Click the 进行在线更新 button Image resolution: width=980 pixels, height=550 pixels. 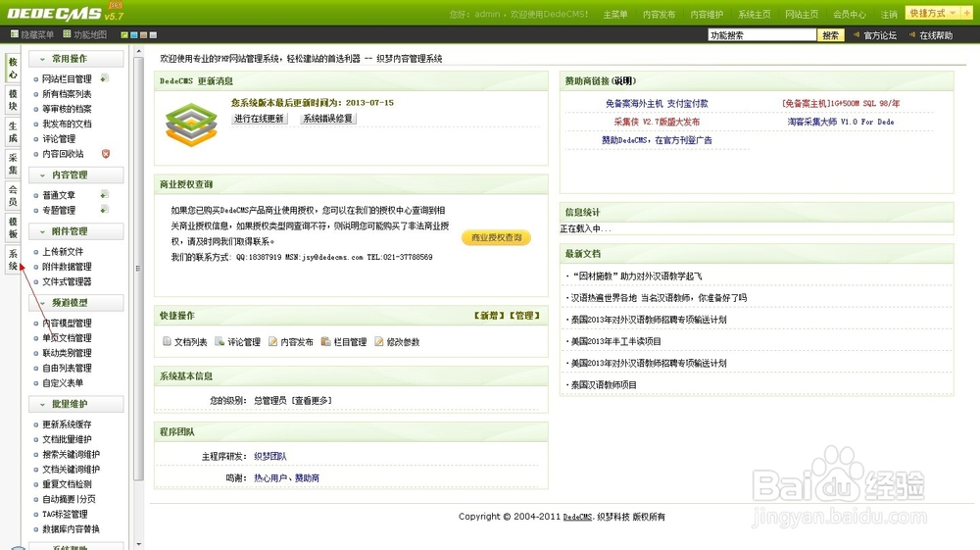[260, 118]
